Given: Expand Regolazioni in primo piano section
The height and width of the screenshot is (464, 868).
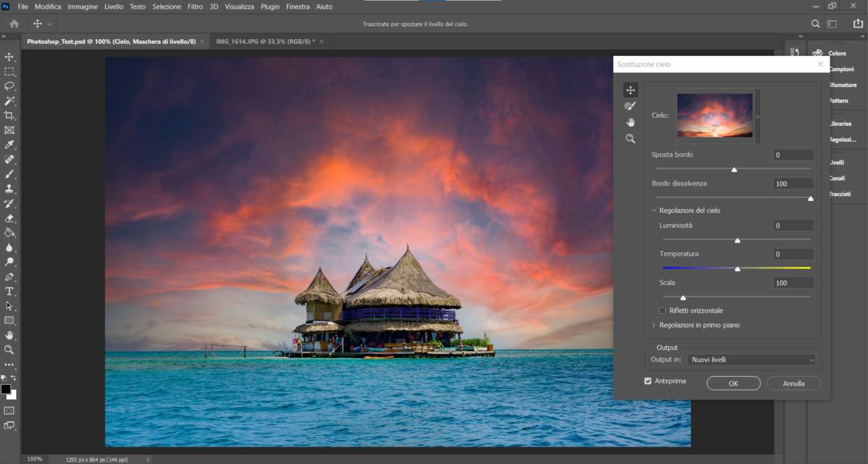Looking at the screenshot, I should click(x=654, y=325).
